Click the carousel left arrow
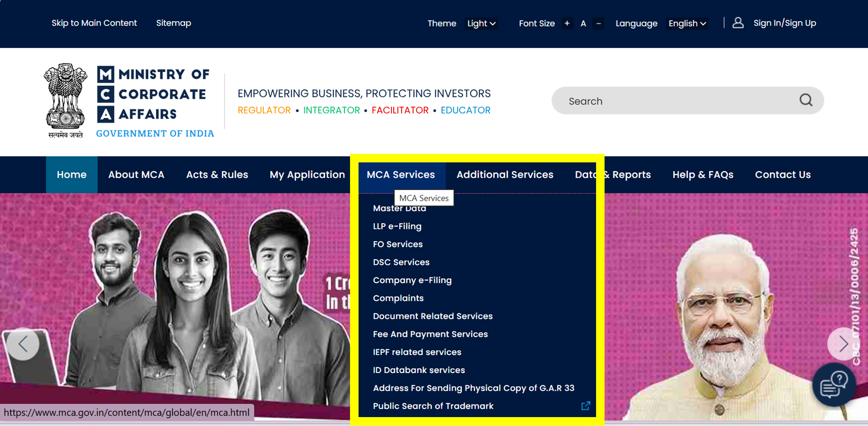The height and width of the screenshot is (426, 868). pyautogui.click(x=23, y=344)
